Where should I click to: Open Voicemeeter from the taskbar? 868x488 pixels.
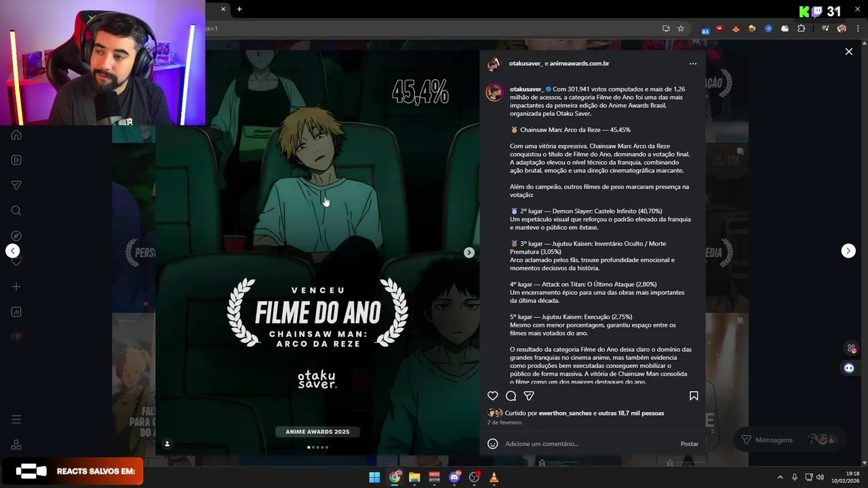tap(434, 477)
